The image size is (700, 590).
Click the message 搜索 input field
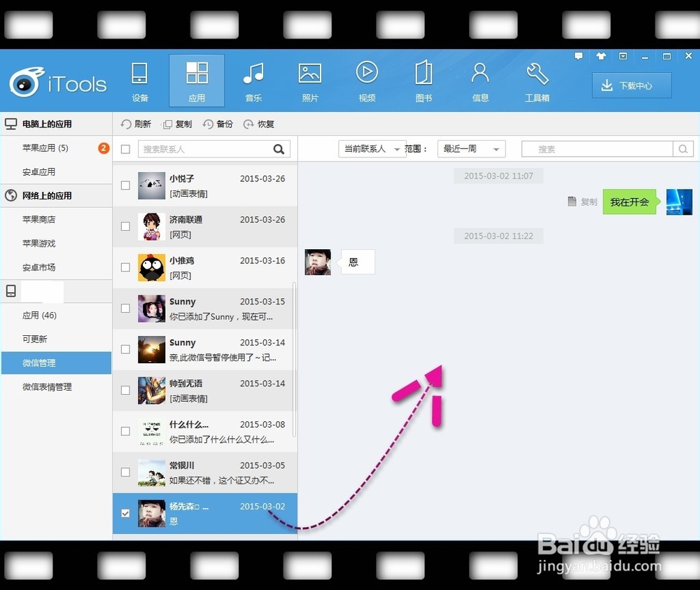597,149
